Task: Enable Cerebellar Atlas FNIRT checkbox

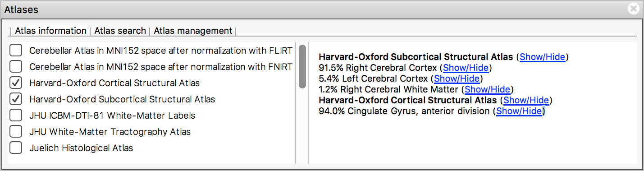Action: (x=16, y=67)
